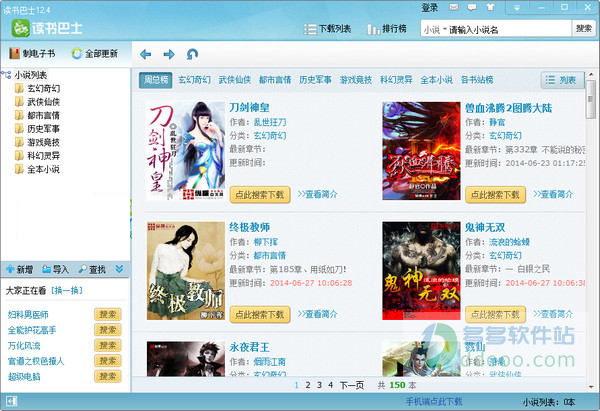Viewport: 600px width, 411px height.
Task: Open 排行榜 ranking chart
Action: (x=386, y=29)
